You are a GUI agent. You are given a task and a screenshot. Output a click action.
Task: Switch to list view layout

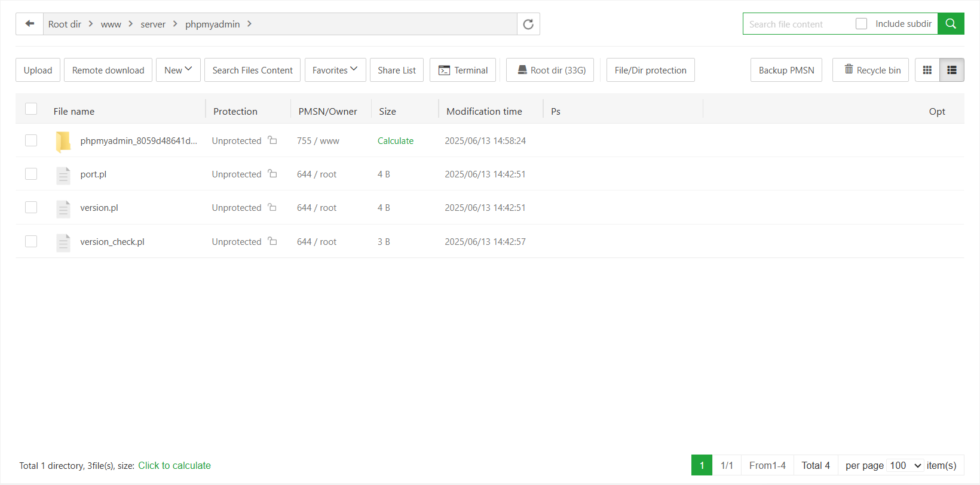pos(952,70)
